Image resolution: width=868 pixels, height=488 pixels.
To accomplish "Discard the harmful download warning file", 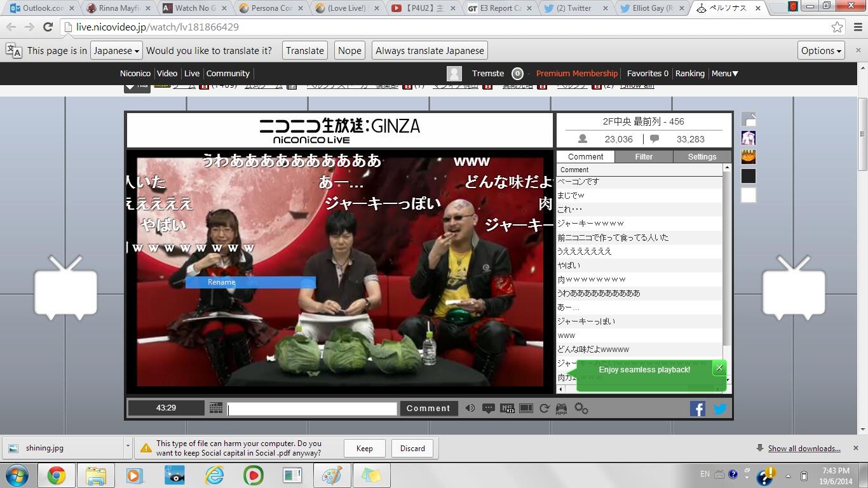I will pyautogui.click(x=412, y=449).
